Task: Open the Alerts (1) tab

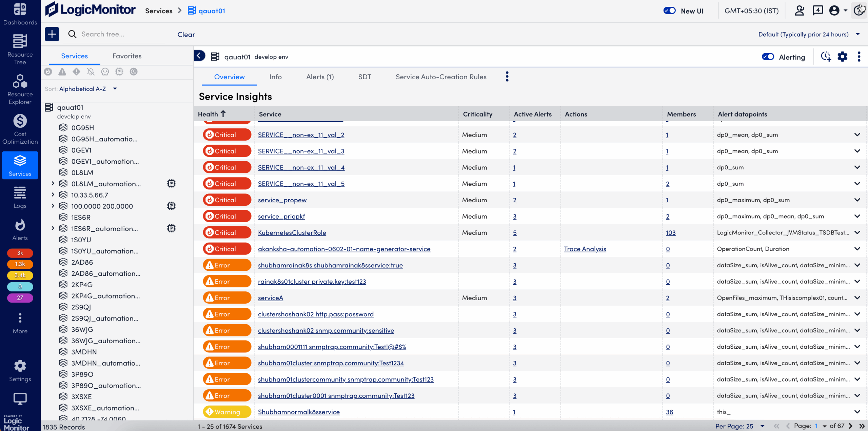Action: coord(319,77)
